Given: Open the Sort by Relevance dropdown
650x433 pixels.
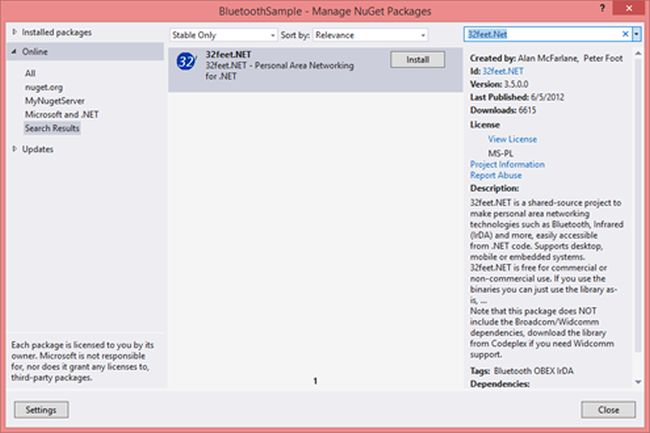Looking at the screenshot, I should [370, 35].
